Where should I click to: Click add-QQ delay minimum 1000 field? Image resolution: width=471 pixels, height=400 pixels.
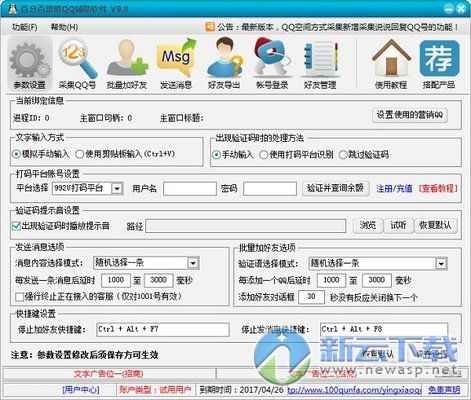[x=331, y=280]
